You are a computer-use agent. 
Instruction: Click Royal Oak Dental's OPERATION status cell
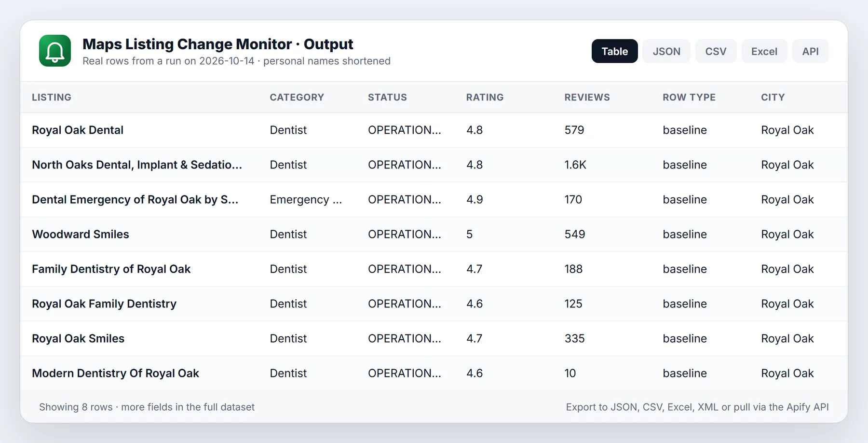click(405, 130)
